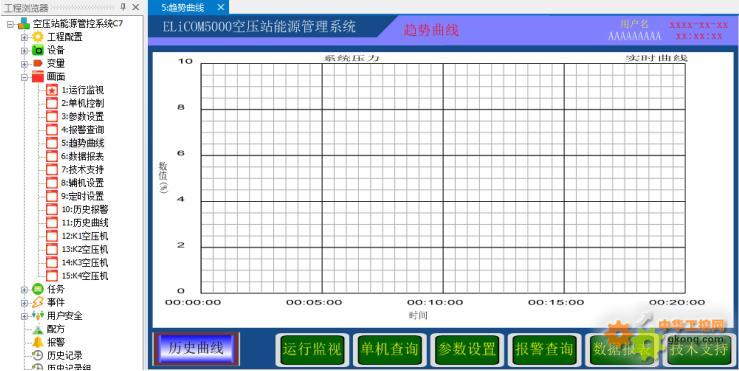Expand the 事件 node
This screenshot has width=739, height=371.
pyautogui.click(x=24, y=303)
